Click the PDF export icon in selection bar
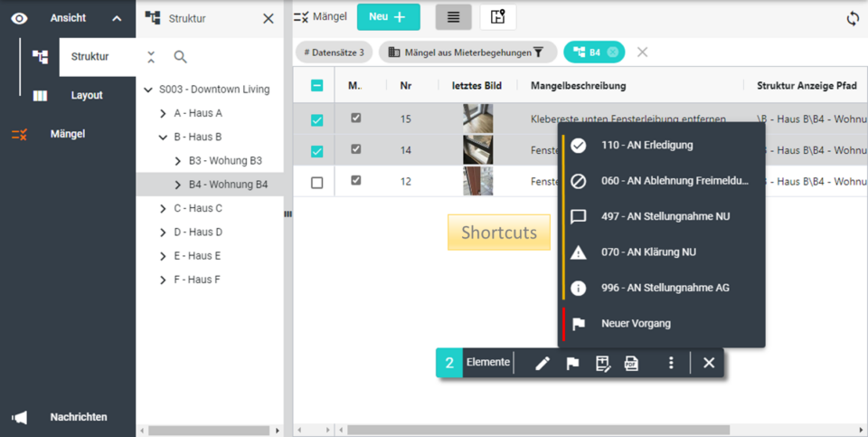The image size is (868, 437). point(631,363)
